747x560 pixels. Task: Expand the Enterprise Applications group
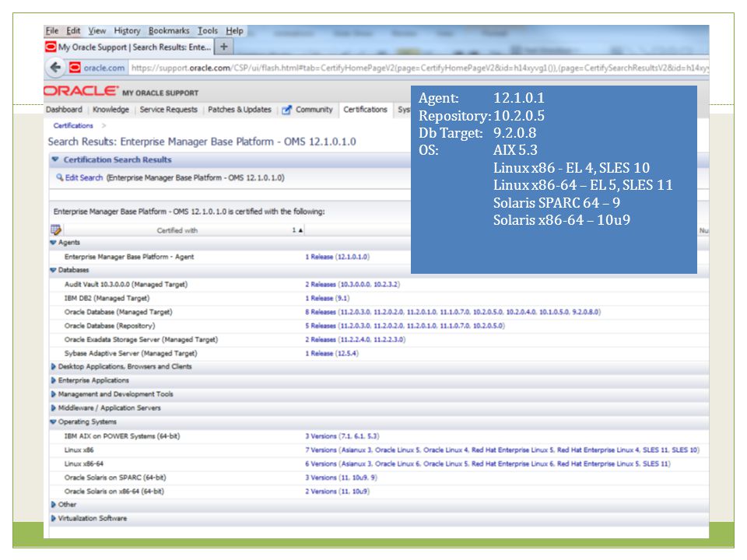(x=54, y=380)
